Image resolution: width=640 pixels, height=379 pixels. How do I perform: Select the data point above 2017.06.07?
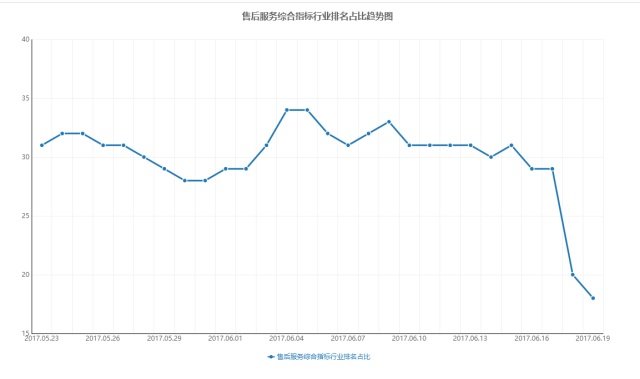click(348, 145)
